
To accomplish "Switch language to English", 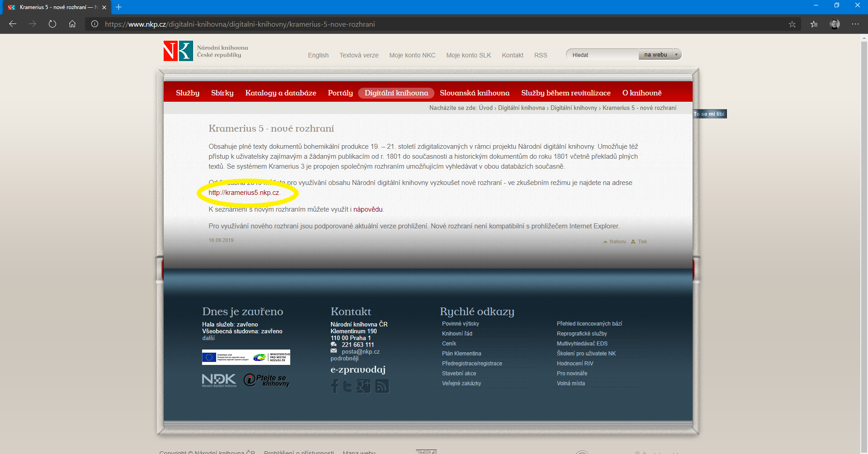I will [x=318, y=55].
